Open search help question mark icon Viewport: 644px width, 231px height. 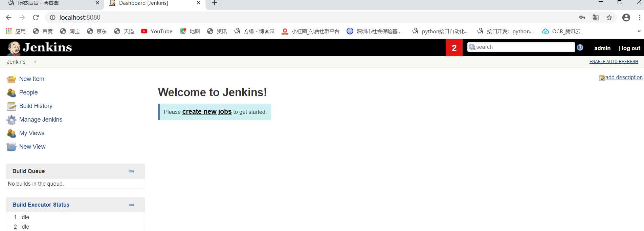point(580,47)
